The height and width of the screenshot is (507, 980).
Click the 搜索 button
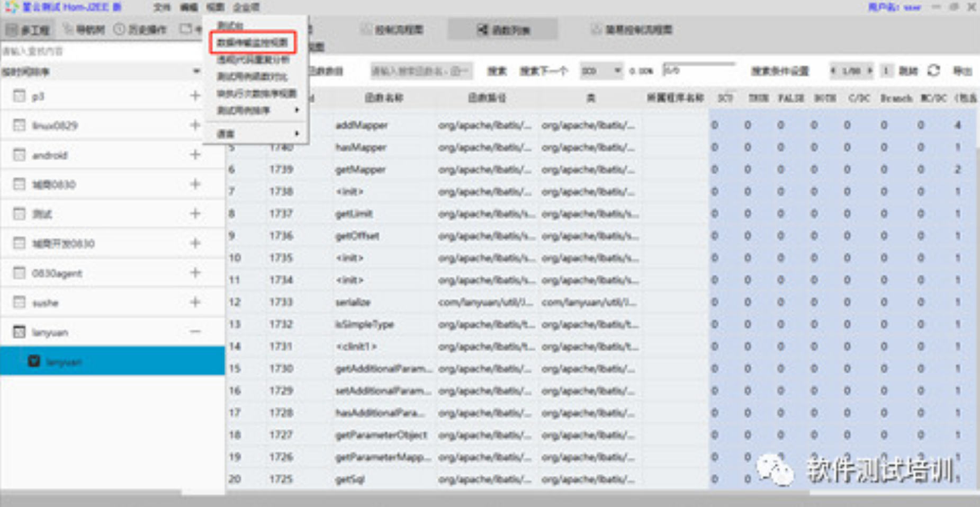[497, 70]
